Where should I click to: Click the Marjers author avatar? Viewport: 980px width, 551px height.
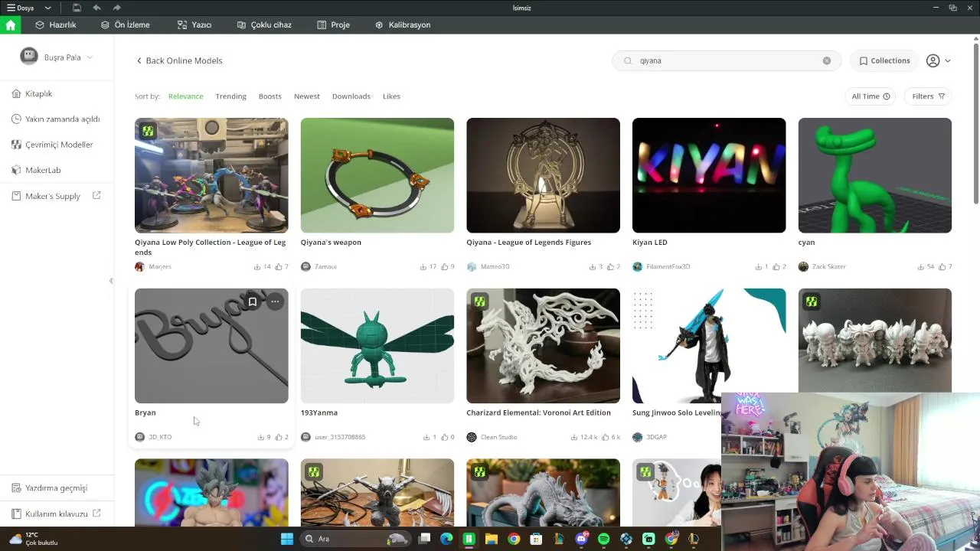click(x=139, y=266)
